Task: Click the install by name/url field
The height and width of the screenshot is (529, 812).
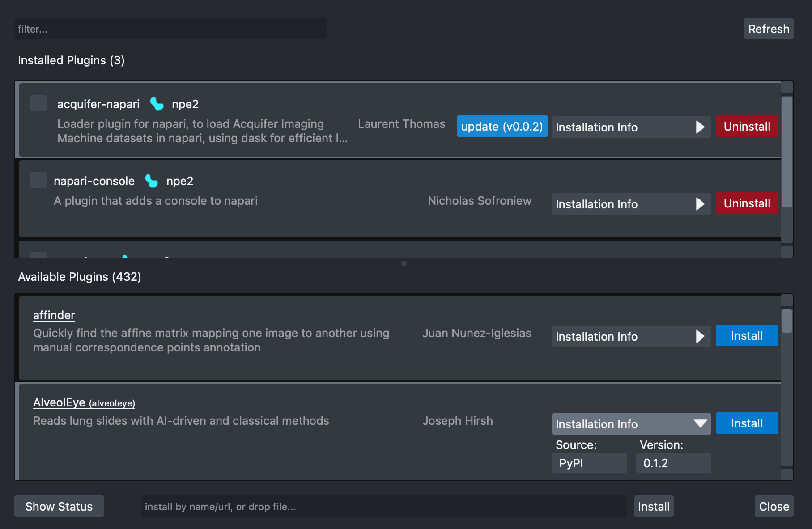Action: [385, 506]
